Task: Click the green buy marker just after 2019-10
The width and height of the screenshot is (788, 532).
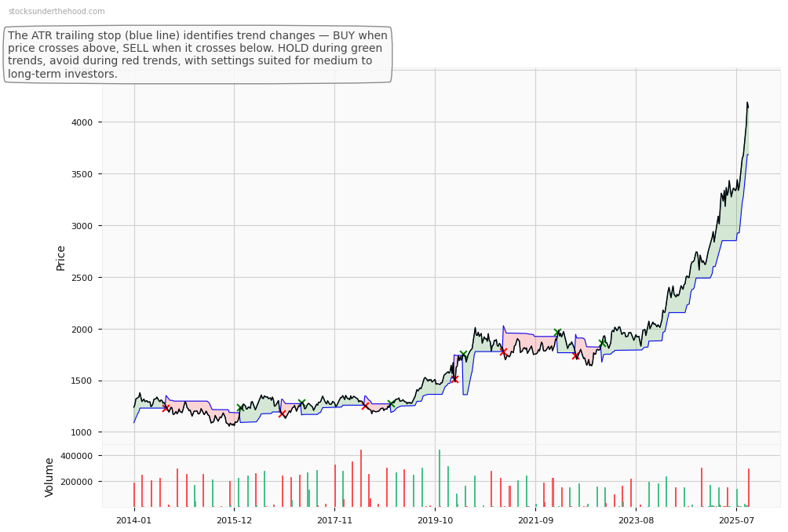Action: [463, 355]
